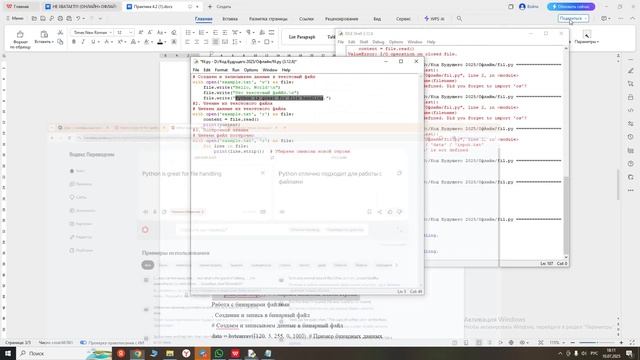Viewport: 640px width, 360px height.
Task: Open the WPS Office red taskbar icon
Action: point(235,353)
